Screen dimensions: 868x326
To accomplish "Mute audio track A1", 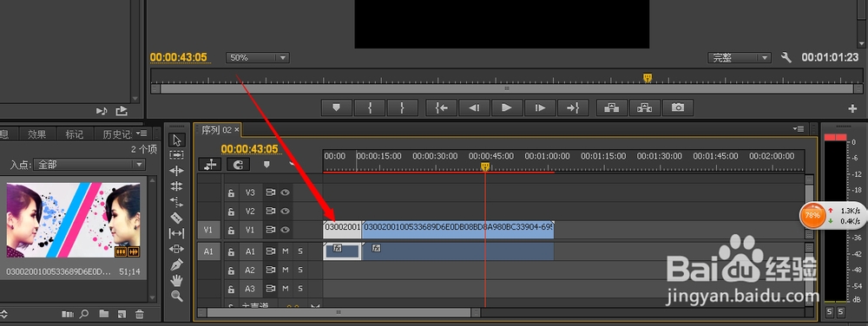I will [286, 251].
